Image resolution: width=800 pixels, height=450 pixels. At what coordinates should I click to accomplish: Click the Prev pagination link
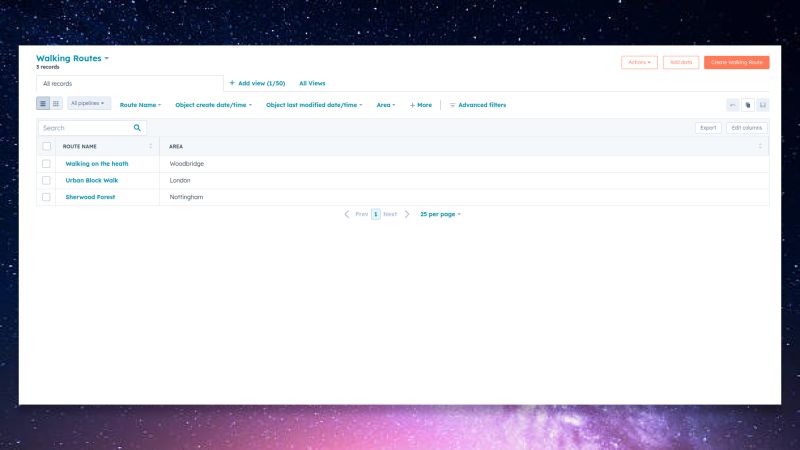pos(362,214)
